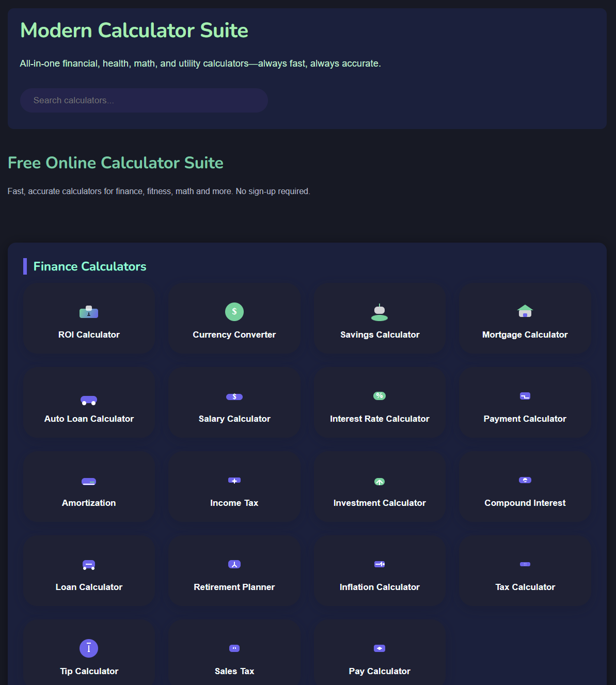Open the Payment Calculator card
Image resolution: width=616 pixels, height=685 pixels.
point(525,403)
